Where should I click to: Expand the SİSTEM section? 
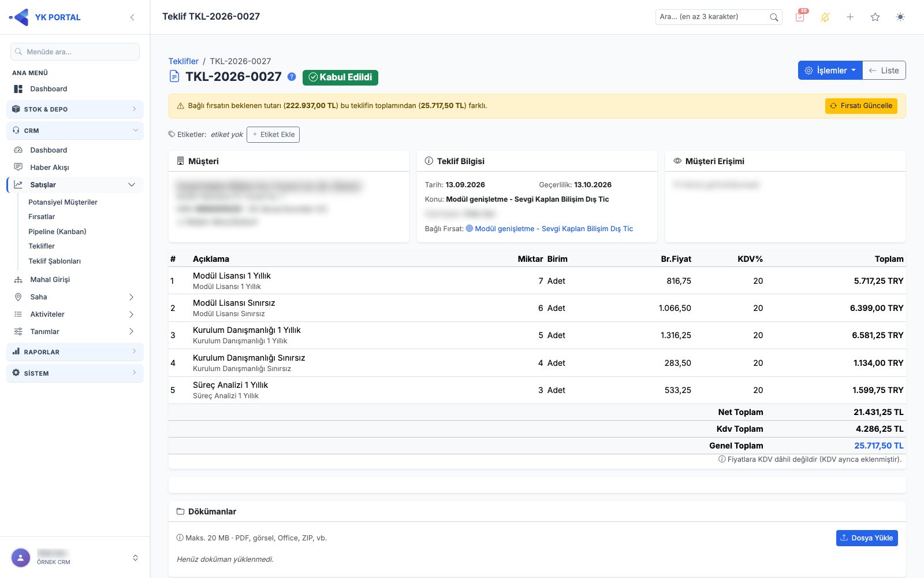pyautogui.click(x=75, y=373)
